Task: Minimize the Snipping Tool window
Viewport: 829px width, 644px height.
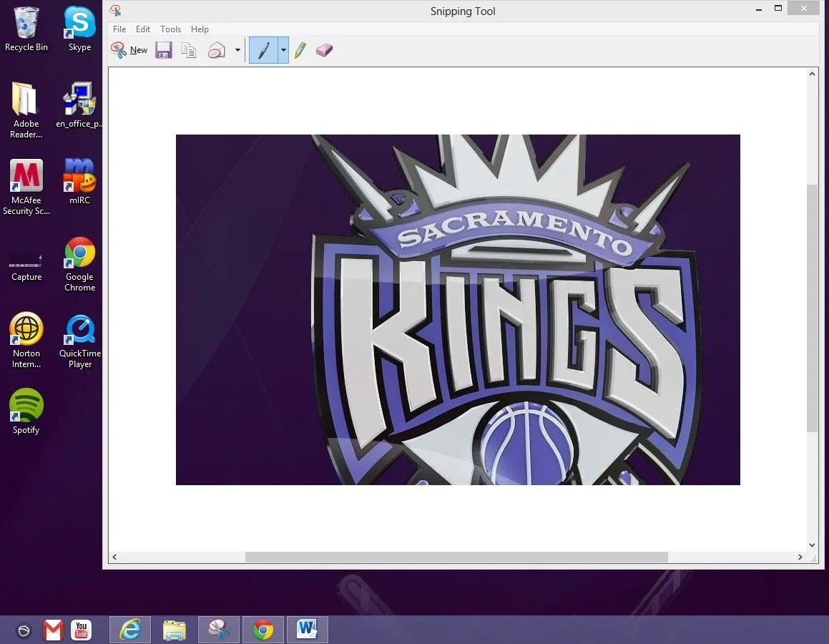Action: point(759,9)
